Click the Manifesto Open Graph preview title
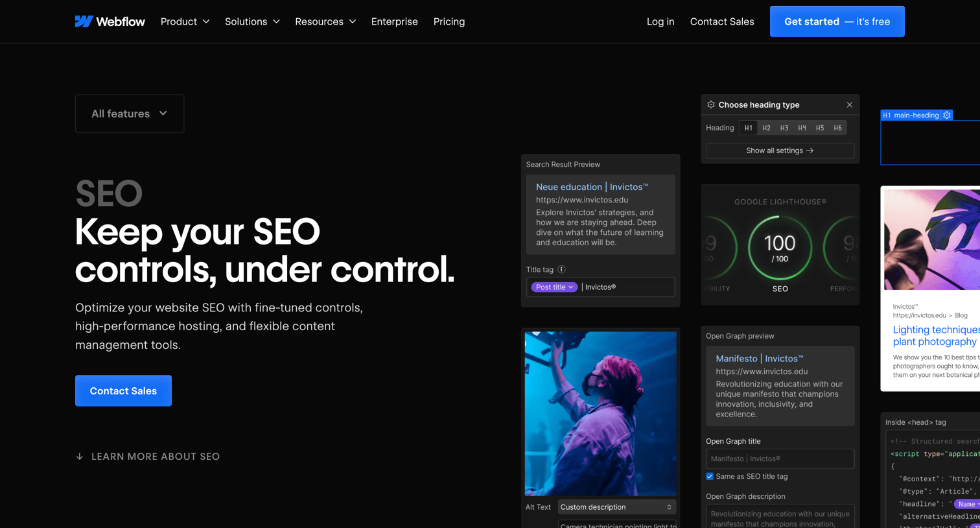Viewport: 980px width, 528px height. click(x=760, y=359)
